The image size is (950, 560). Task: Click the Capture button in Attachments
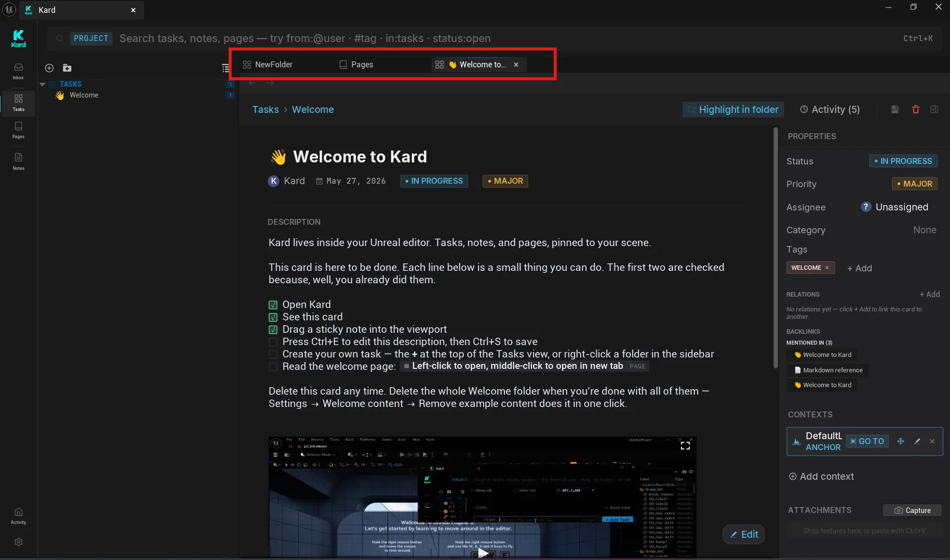click(x=912, y=510)
